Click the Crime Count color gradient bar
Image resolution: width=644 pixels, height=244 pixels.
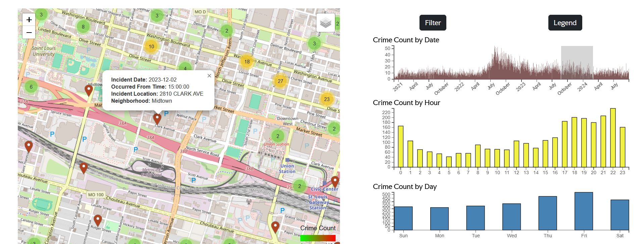pos(317,238)
